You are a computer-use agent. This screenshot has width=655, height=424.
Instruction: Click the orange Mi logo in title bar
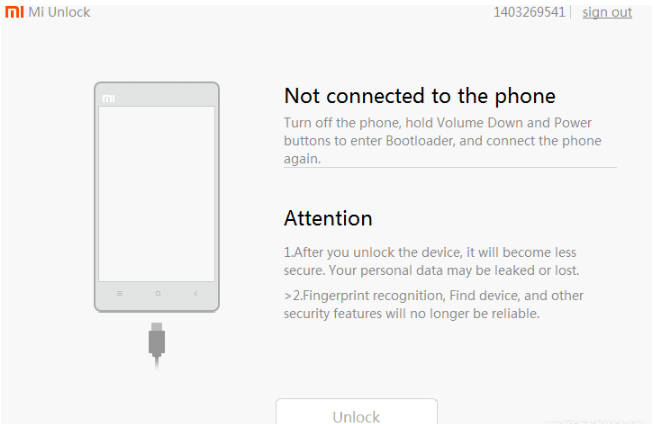pos(15,12)
